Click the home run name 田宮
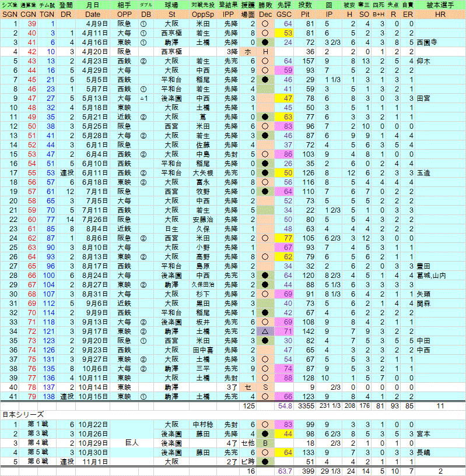This screenshot has width=466, height=476. (423, 98)
